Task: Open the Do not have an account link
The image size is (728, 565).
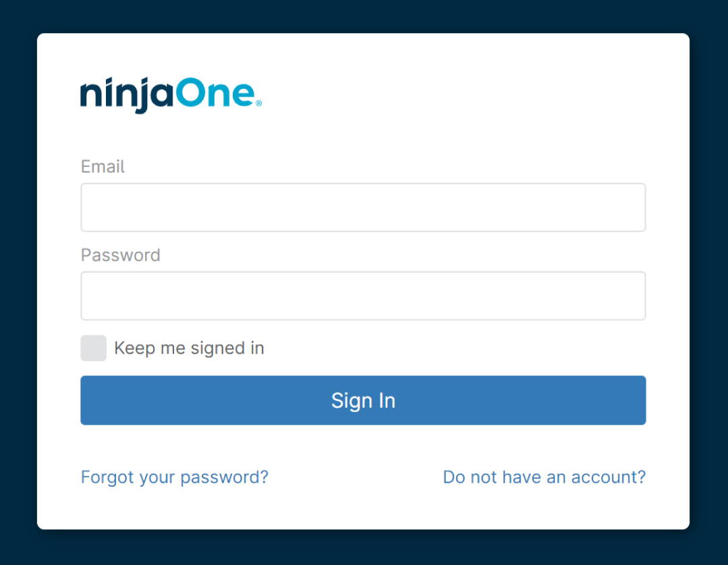Action: (544, 477)
